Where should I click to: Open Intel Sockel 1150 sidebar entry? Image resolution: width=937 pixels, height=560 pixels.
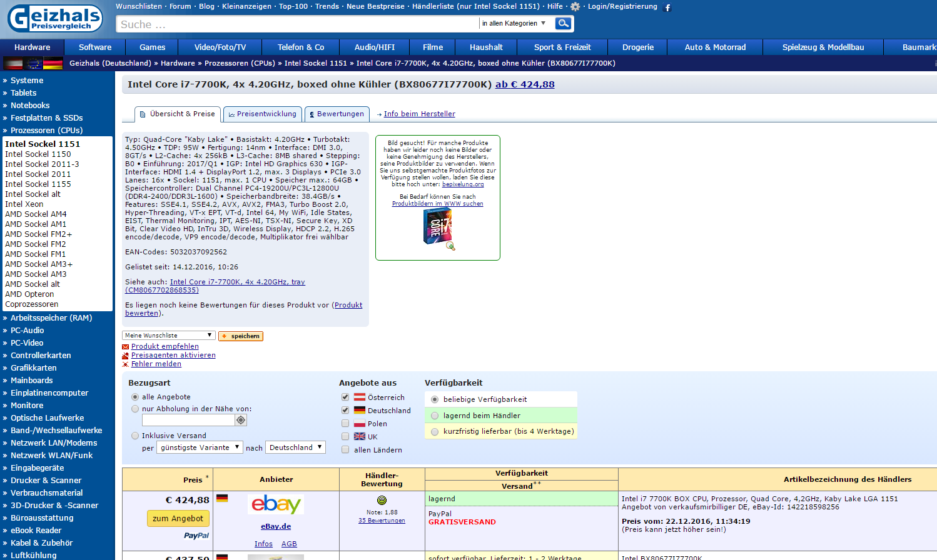click(38, 154)
